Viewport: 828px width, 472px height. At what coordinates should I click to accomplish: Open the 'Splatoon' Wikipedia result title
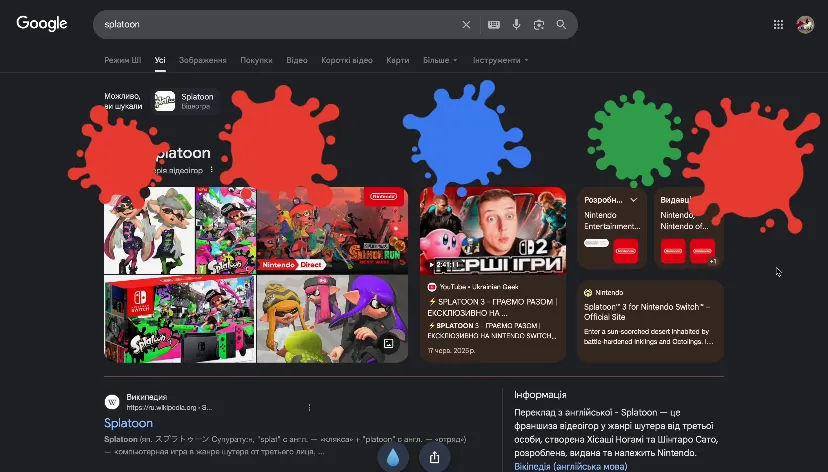128,423
